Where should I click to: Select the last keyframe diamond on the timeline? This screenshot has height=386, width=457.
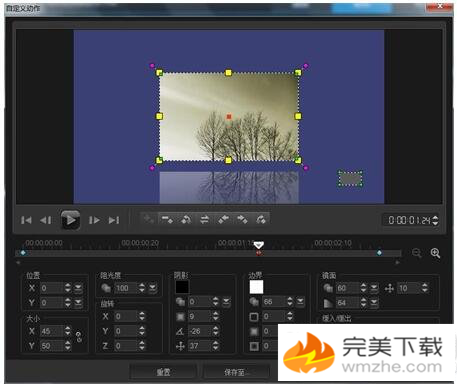coord(379,253)
